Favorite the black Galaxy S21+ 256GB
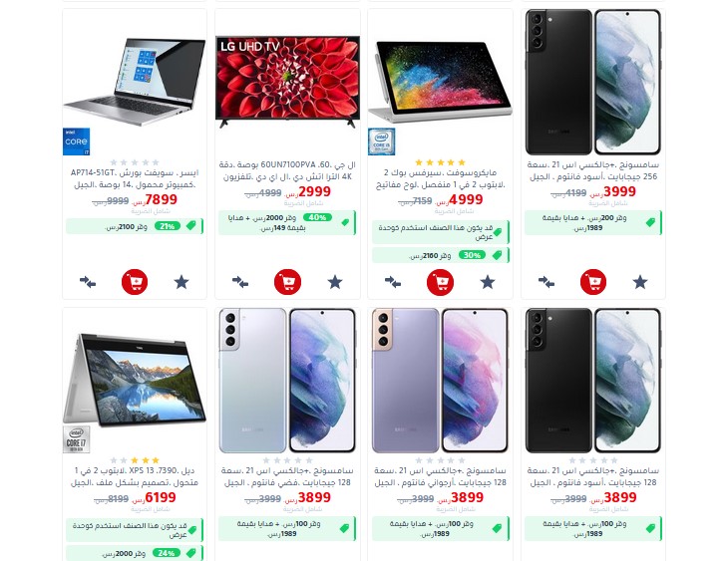The height and width of the screenshot is (561, 728). [x=640, y=282]
